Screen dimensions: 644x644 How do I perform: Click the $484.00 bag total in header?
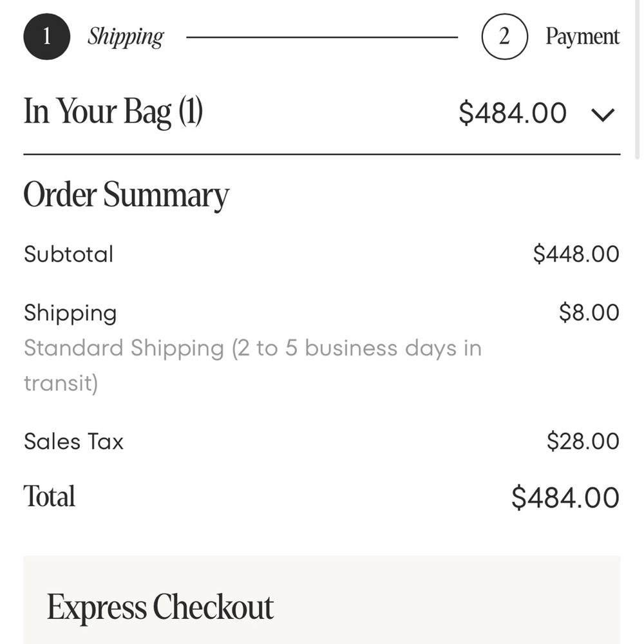tap(513, 113)
